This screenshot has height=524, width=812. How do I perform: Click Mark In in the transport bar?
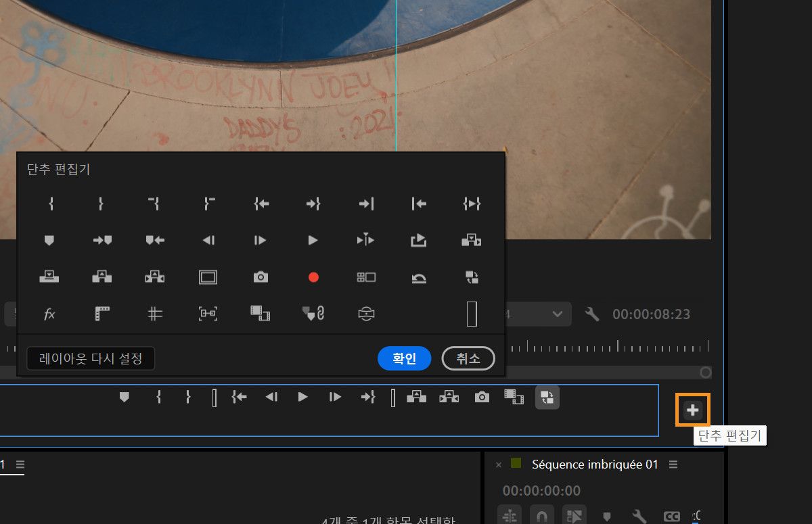(x=158, y=397)
